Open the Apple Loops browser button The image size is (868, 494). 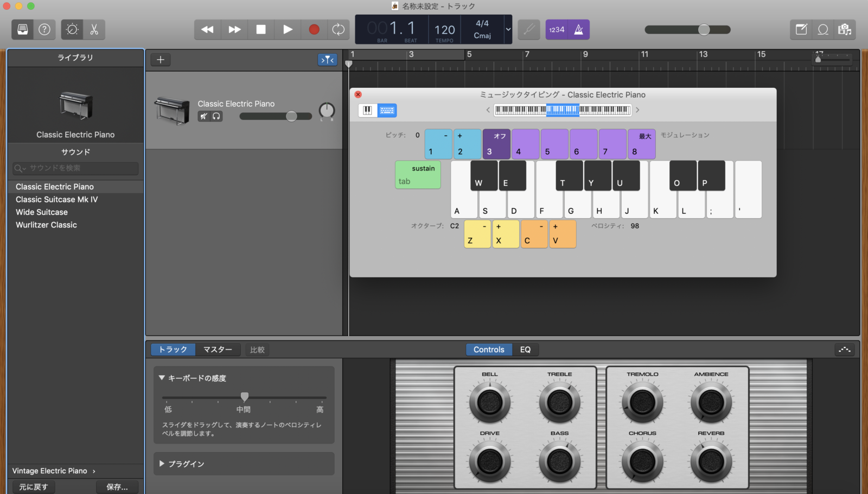pyautogui.click(x=823, y=29)
